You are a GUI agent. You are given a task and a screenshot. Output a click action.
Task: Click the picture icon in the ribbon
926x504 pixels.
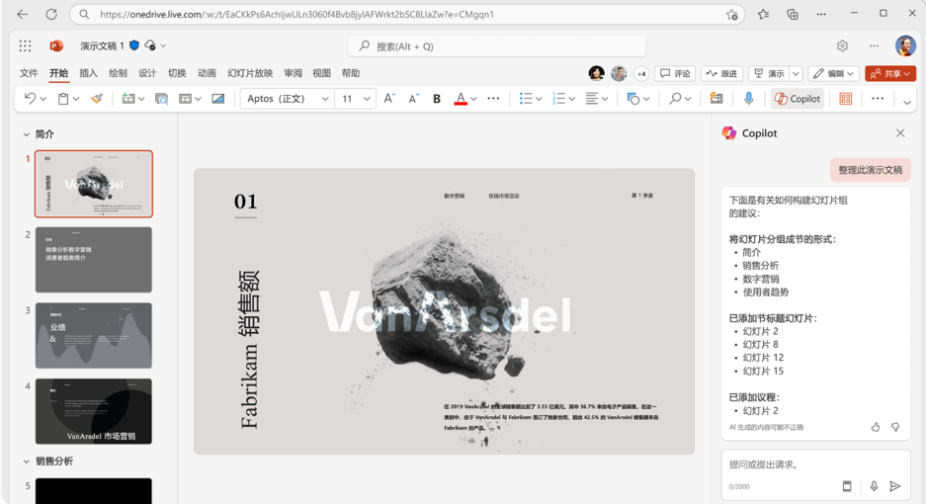click(218, 99)
